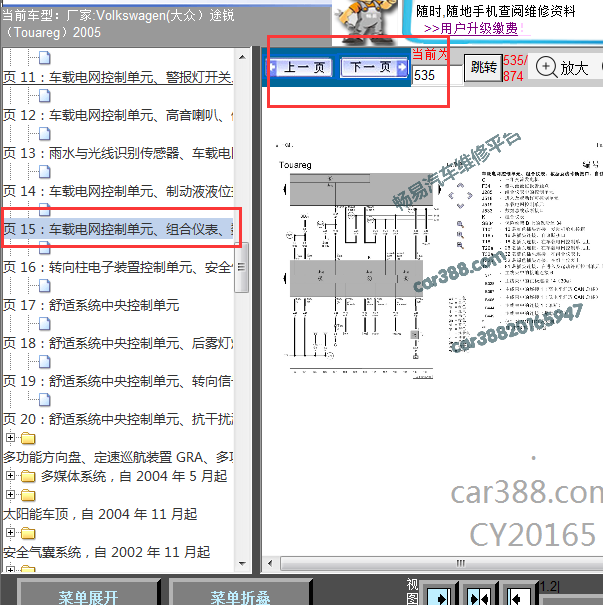Select 安全气囊系统，自 2002 年 11 月起 row
This screenshot has height=605, width=603.
107,552
